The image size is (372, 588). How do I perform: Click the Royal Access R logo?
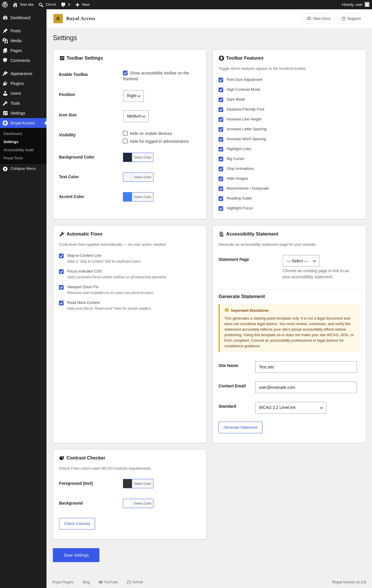58,19
